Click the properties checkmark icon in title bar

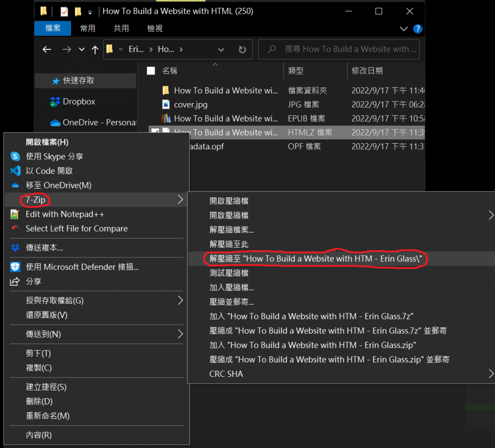tap(64, 12)
